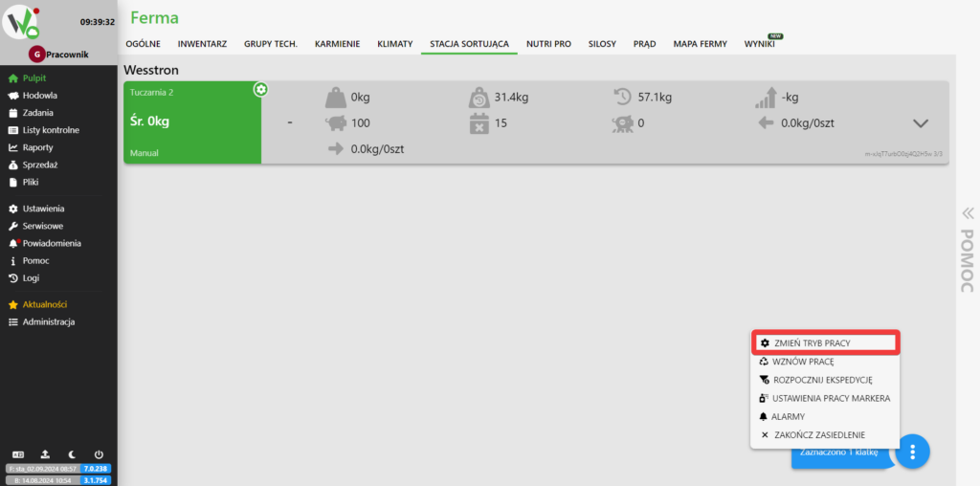The height and width of the screenshot is (486, 980).
Task: Expand the Tuczarnia 2 card with chevron
Action: click(x=921, y=123)
